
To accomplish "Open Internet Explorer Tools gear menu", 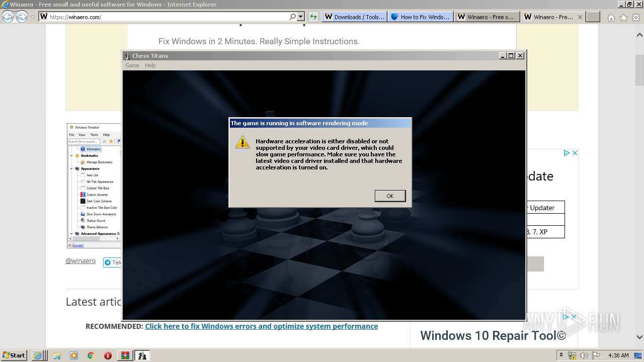I will point(635,17).
